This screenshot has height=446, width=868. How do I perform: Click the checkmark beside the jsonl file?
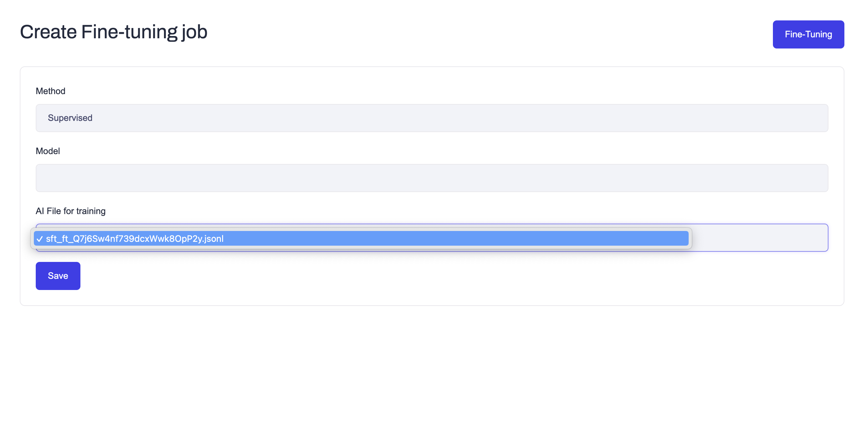click(x=40, y=239)
